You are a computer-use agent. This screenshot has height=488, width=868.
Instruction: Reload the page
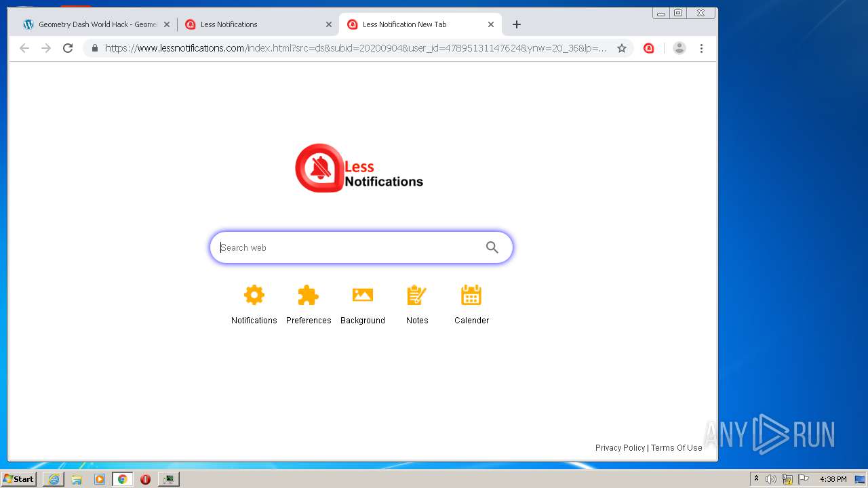coord(68,48)
